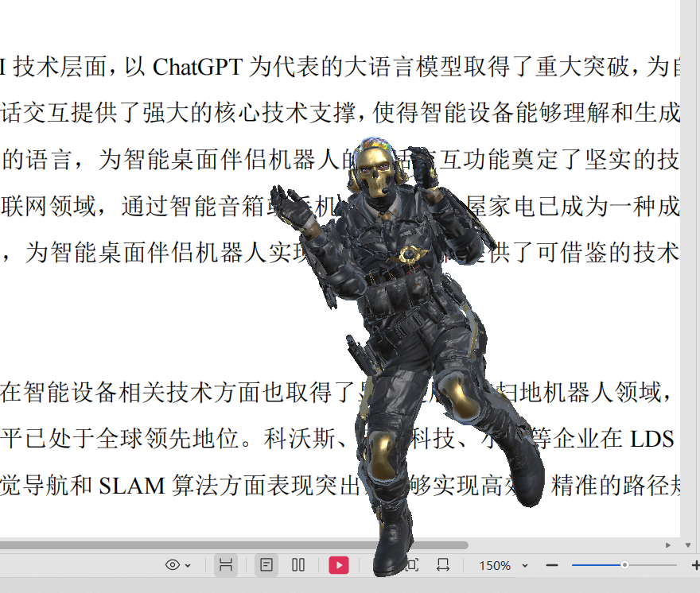Click the text 大语言模型 in the first line

pos(403,67)
